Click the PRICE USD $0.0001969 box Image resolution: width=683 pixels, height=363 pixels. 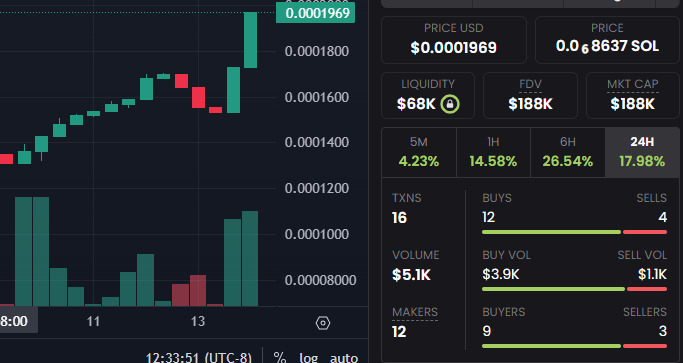[x=453, y=40]
